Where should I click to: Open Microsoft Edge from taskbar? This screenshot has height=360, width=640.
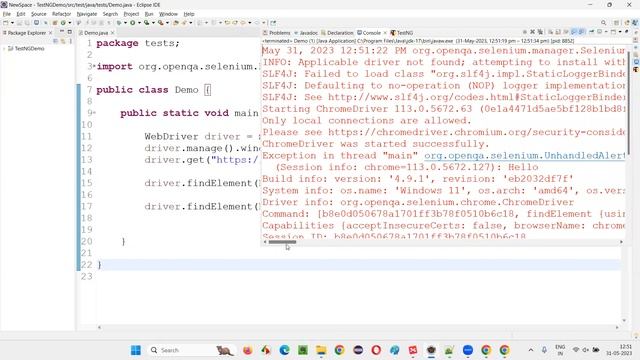pos(284,350)
